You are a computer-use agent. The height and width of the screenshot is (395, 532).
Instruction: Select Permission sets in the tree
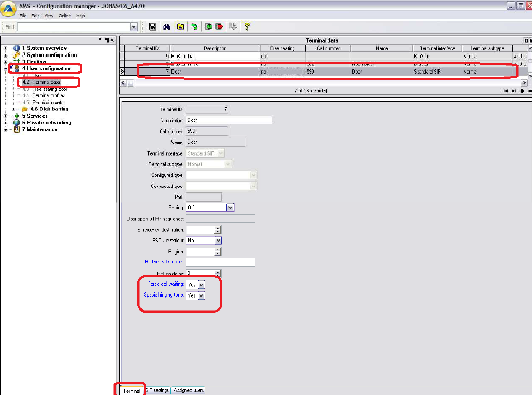(x=48, y=103)
